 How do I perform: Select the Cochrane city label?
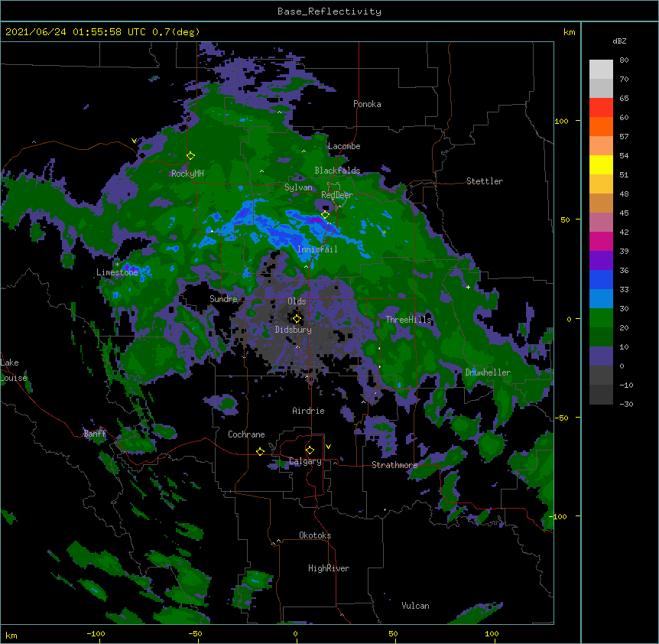[x=246, y=434]
